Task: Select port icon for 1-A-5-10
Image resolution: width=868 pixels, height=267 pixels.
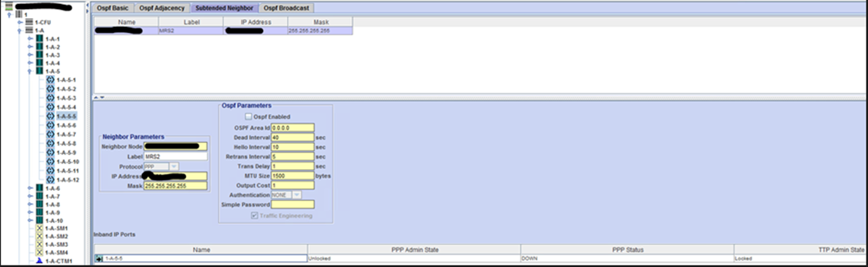Action: click(50, 161)
